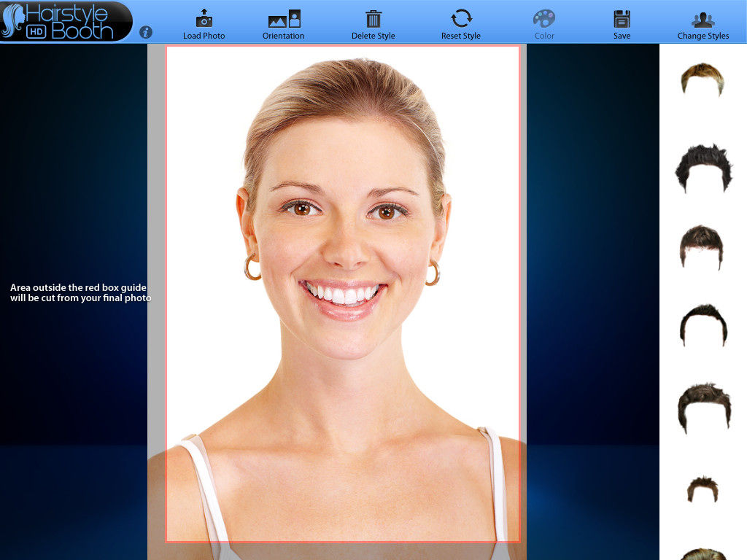Click the woman's photo in the red box

click(x=343, y=294)
